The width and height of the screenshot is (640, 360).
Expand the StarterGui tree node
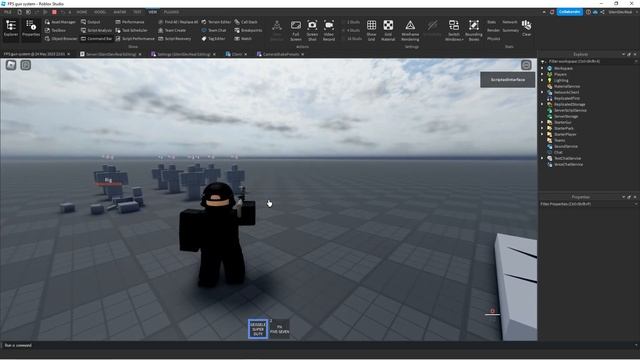click(x=543, y=122)
